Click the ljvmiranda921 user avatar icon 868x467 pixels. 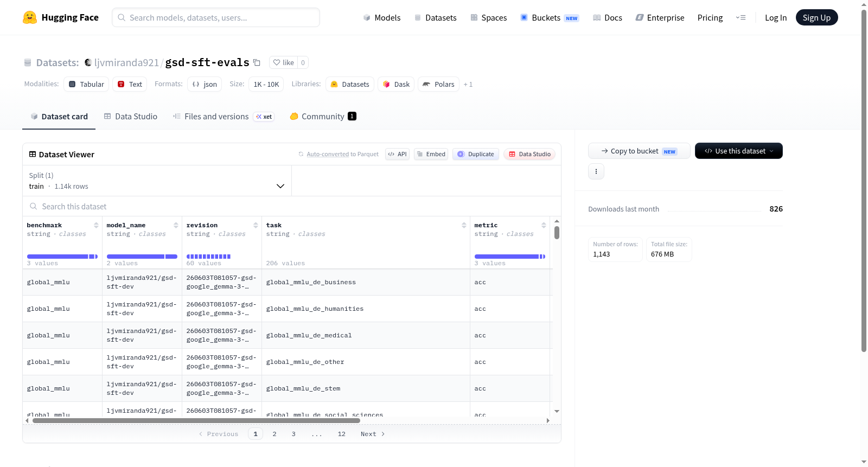[88, 62]
